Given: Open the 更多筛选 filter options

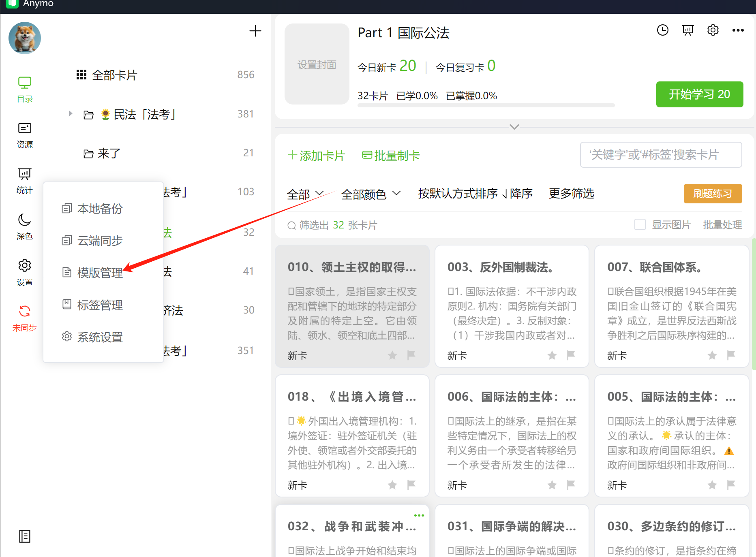Looking at the screenshot, I should 571,194.
